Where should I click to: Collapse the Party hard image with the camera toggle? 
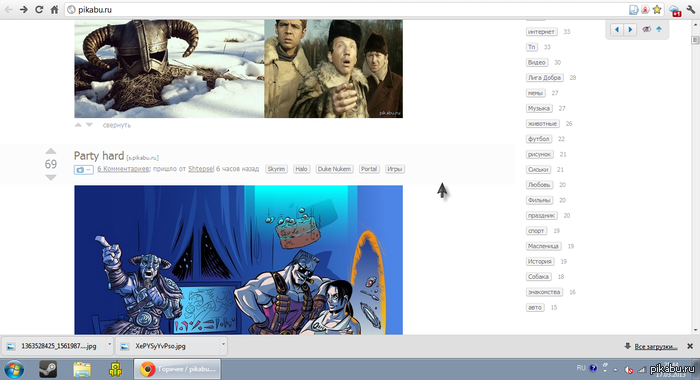point(83,170)
